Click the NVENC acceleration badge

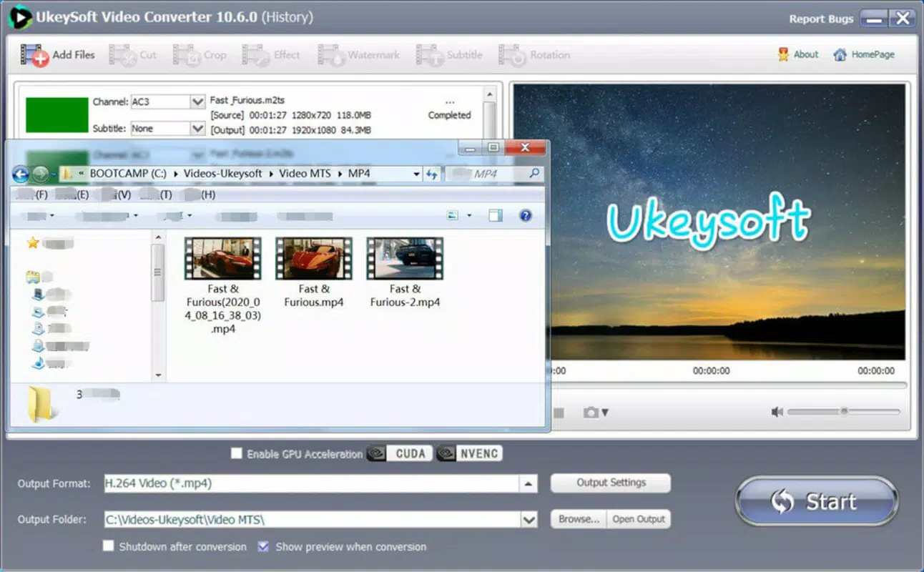(469, 453)
